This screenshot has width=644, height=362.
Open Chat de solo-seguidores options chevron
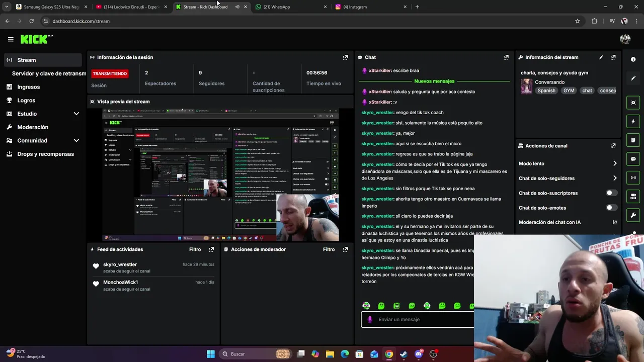(615, 178)
